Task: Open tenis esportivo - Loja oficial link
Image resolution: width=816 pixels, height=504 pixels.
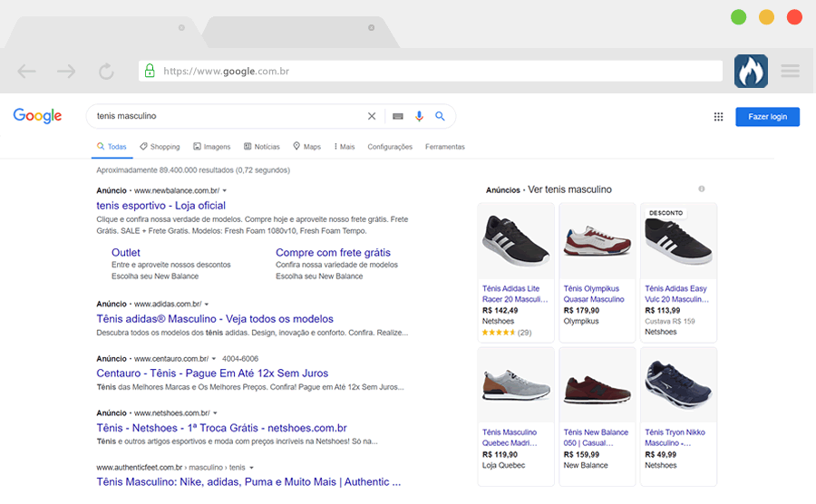Action: pyautogui.click(x=160, y=206)
